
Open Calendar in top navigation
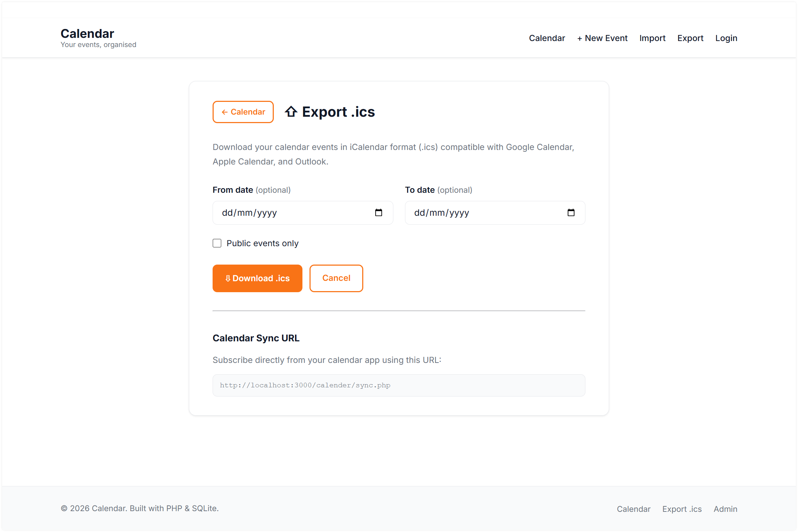(547, 38)
